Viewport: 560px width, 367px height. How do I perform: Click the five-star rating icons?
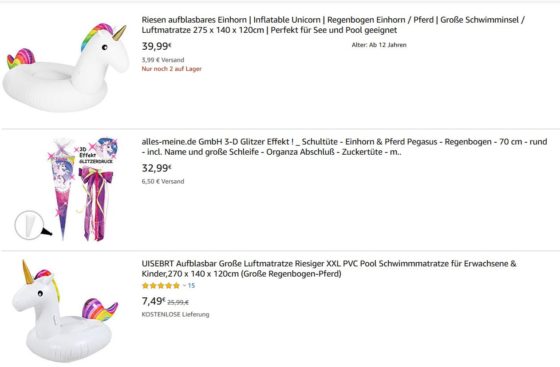161,286
